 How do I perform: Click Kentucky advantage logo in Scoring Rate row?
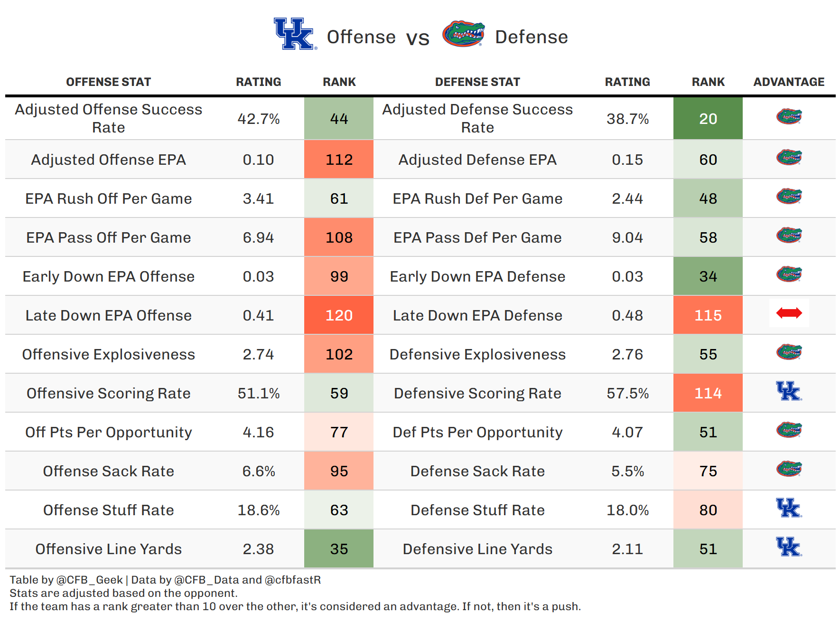point(789,391)
